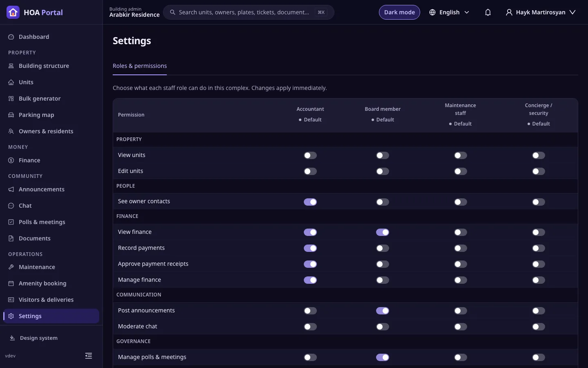The image size is (588, 368).
Task: Open the Design system page
Action: (x=51, y=338)
